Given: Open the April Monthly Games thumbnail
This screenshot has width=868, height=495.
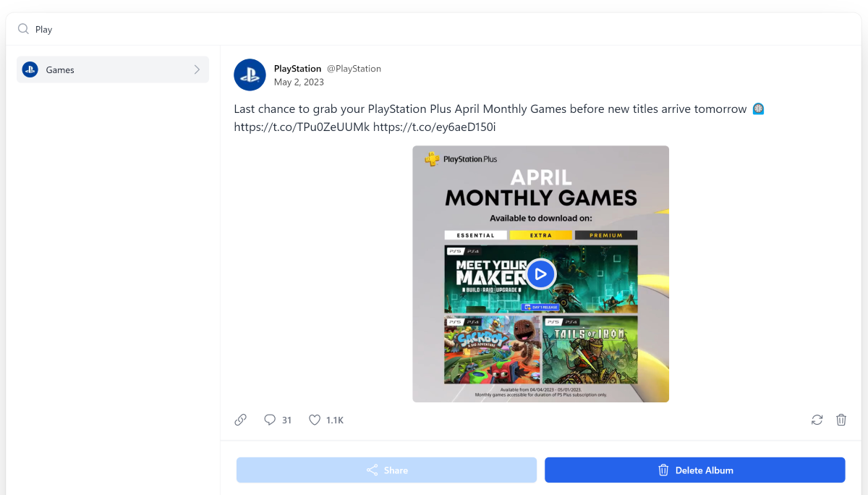Looking at the screenshot, I should pyautogui.click(x=541, y=274).
